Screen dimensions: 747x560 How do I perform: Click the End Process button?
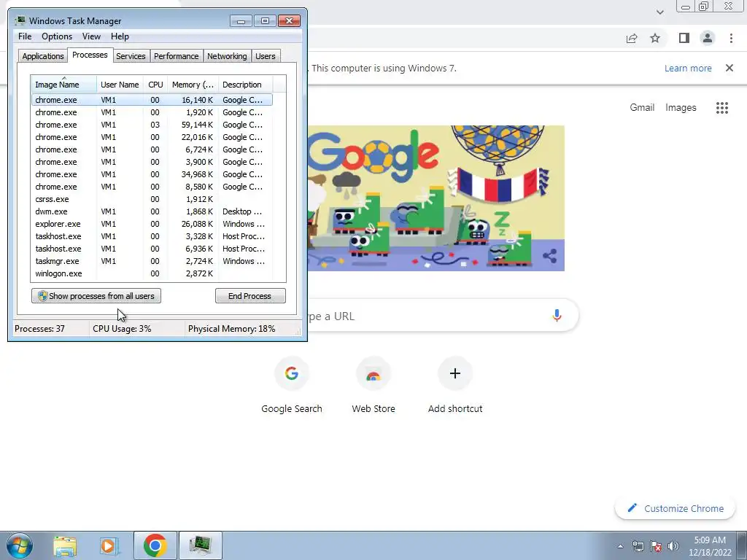tap(250, 296)
